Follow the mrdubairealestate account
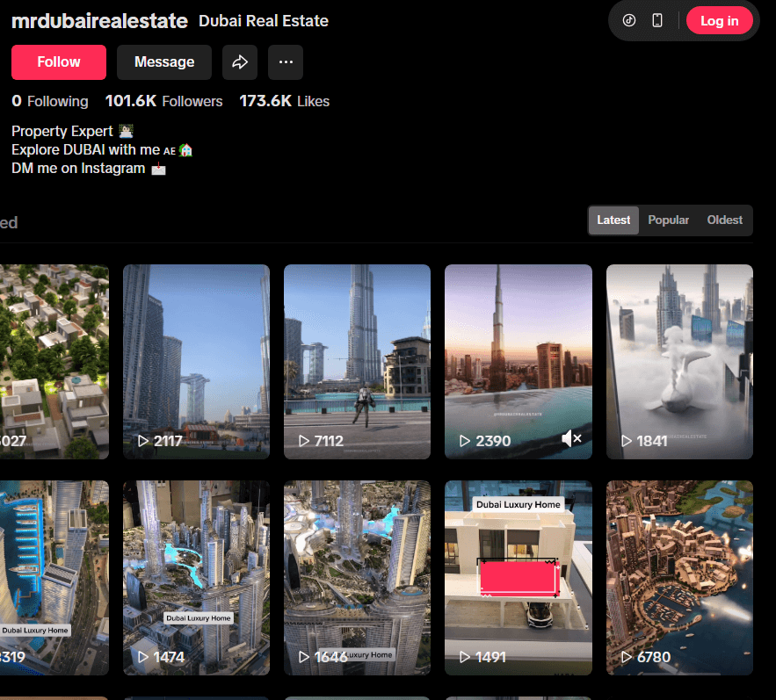This screenshot has height=700, width=776. [59, 62]
